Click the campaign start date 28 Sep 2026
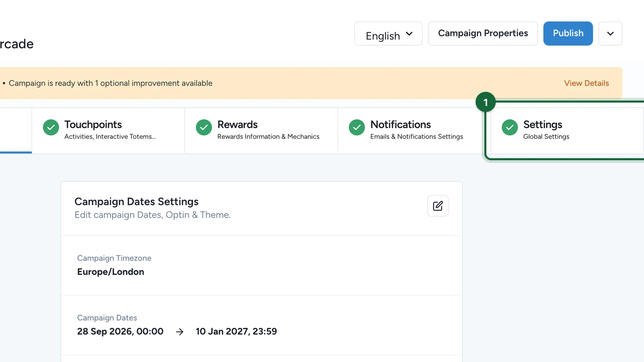Image resolution: width=644 pixels, height=362 pixels. [120, 331]
